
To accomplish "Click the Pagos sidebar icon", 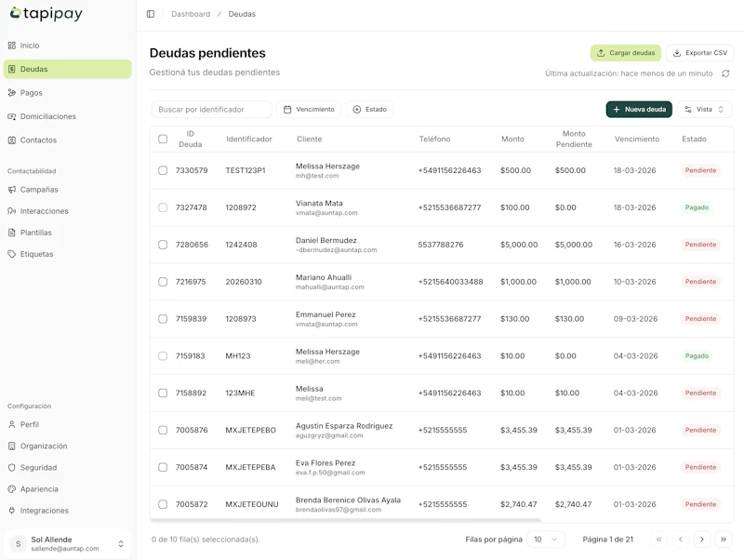I will pos(12,92).
